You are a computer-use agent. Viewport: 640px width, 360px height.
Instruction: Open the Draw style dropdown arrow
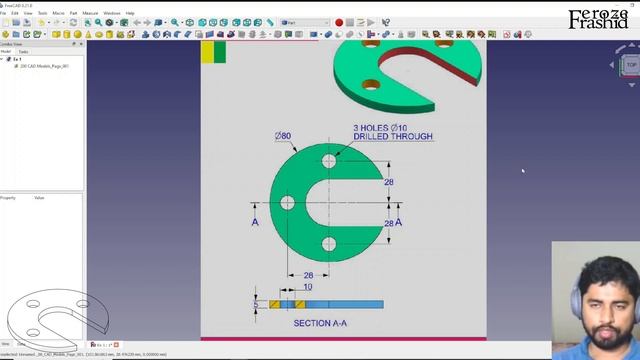click(116, 22)
